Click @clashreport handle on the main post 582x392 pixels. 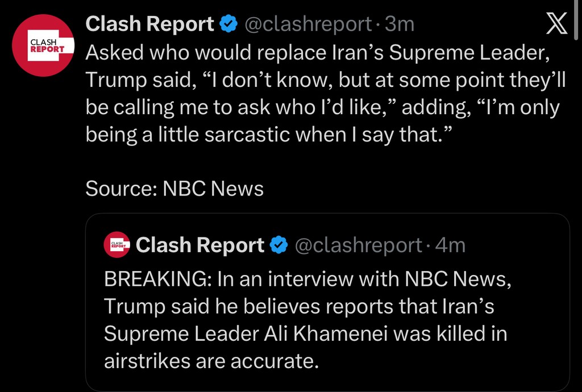[x=308, y=24]
